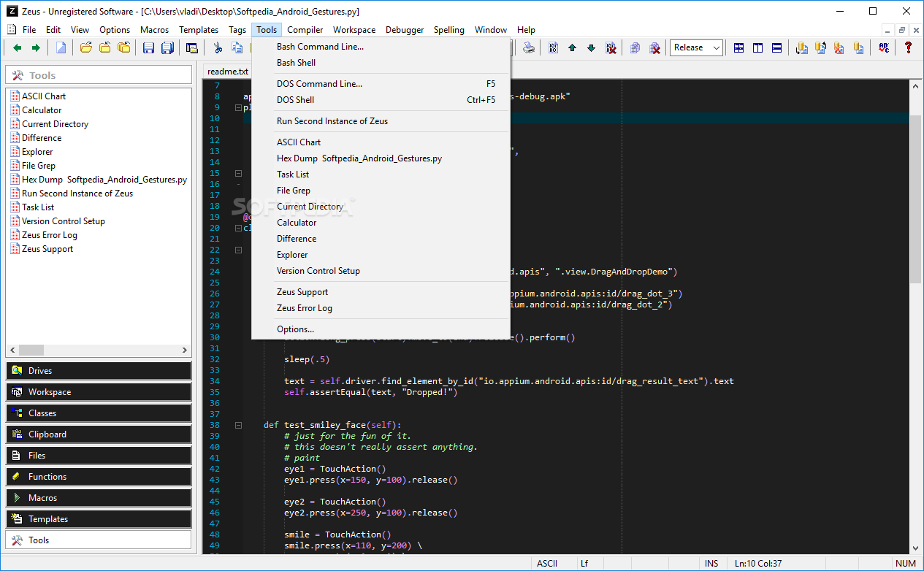Click the scissors Cut icon
The width and height of the screenshot is (924, 571).
[218, 48]
